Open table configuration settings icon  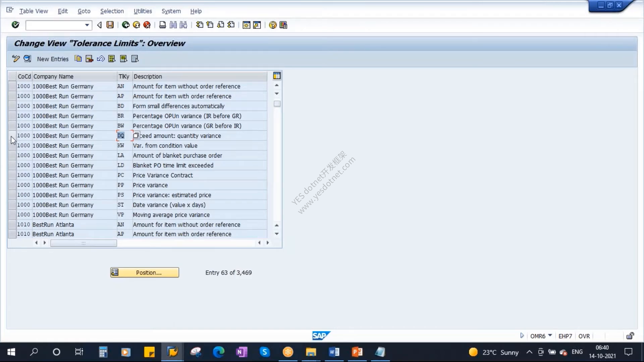[277, 76]
